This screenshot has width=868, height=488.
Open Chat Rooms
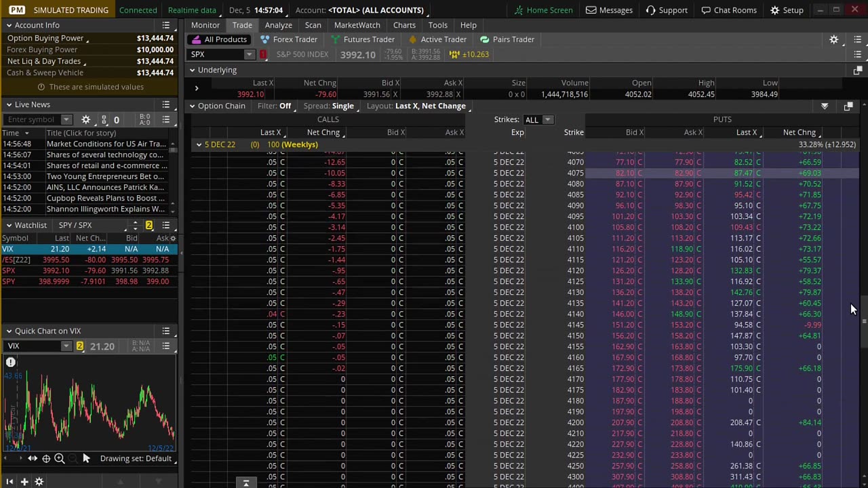(x=729, y=10)
